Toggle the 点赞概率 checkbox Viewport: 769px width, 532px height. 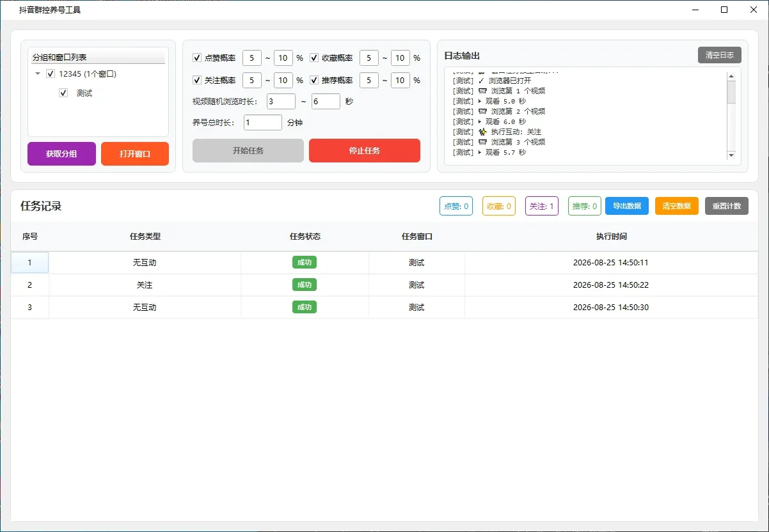pyautogui.click(x=197, y=58)
